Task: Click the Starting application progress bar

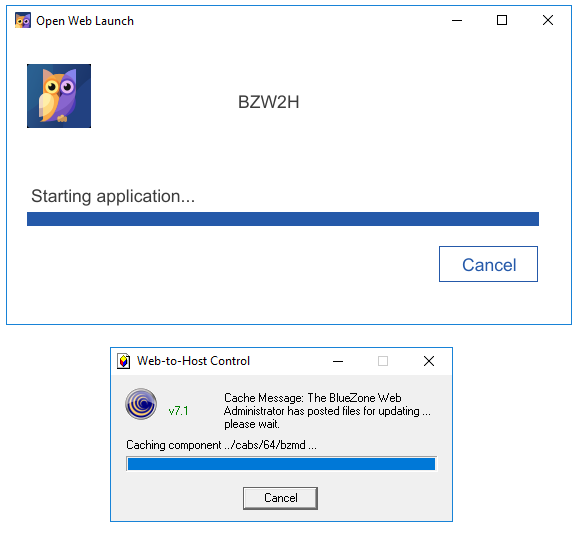Action: [283, 219]
